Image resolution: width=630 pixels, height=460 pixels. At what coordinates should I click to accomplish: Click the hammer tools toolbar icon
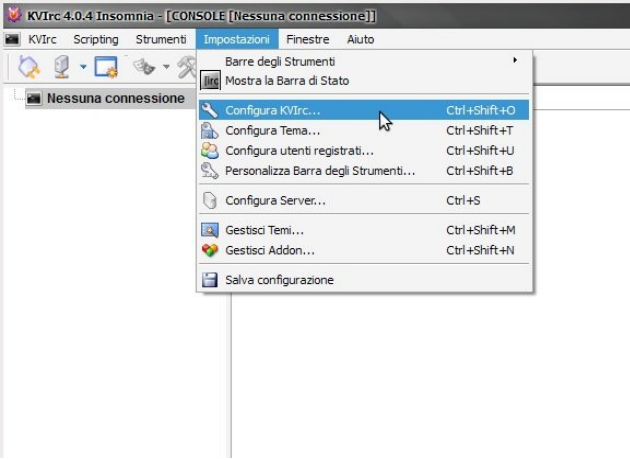pos(187,67)
